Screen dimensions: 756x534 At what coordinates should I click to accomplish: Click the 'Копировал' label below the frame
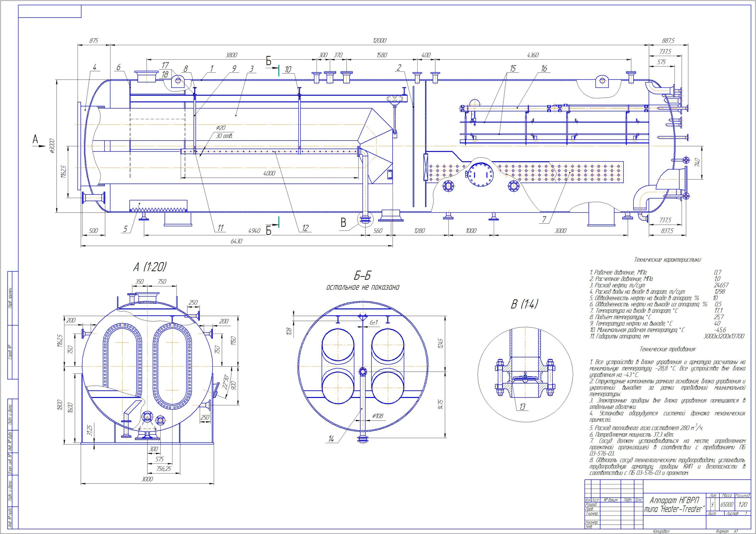click(661, 531)
